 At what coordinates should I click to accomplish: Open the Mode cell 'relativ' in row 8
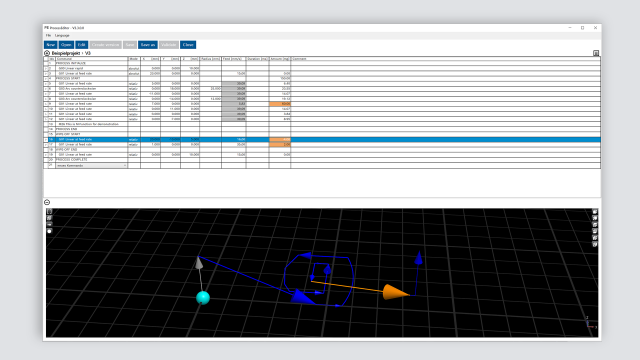pos(134,99)
